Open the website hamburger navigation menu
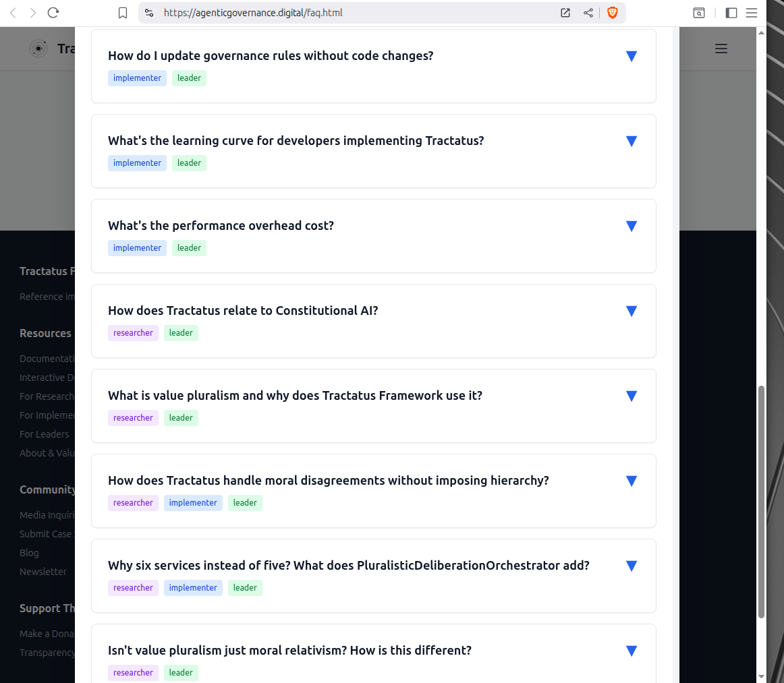This screenshot has height=683, width=784. [721, 49]
